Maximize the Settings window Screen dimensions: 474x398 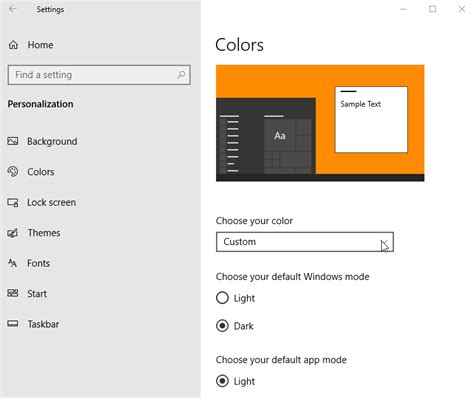tap(433, 9)
